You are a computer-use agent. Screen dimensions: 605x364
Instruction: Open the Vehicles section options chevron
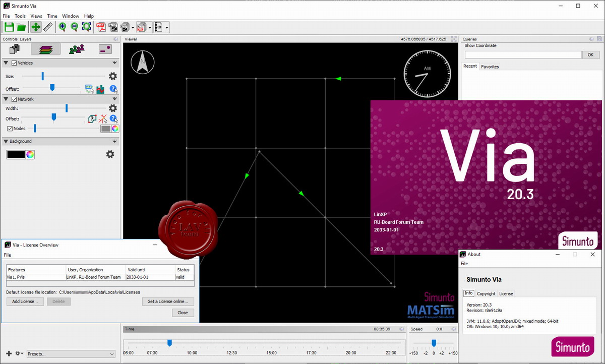(114, 63)
